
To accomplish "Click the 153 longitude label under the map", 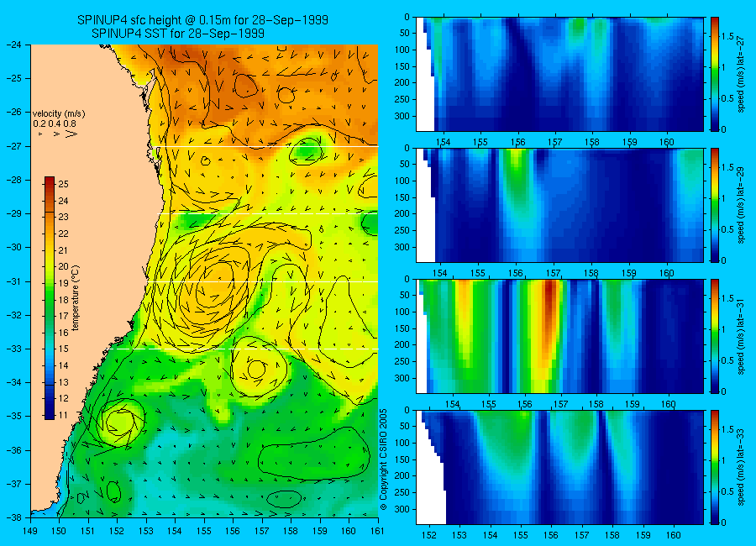I will click(x=146, y=531).
